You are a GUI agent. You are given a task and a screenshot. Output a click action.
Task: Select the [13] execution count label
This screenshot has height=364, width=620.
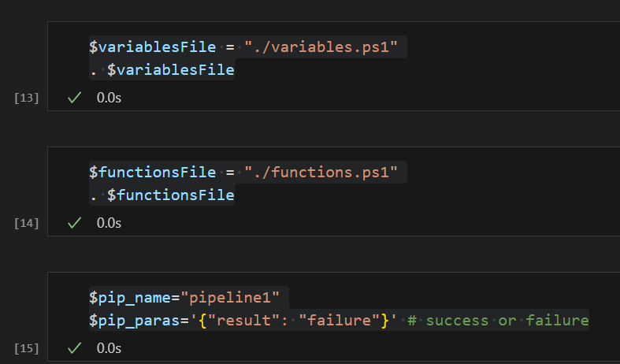click(x=27, y=98)
